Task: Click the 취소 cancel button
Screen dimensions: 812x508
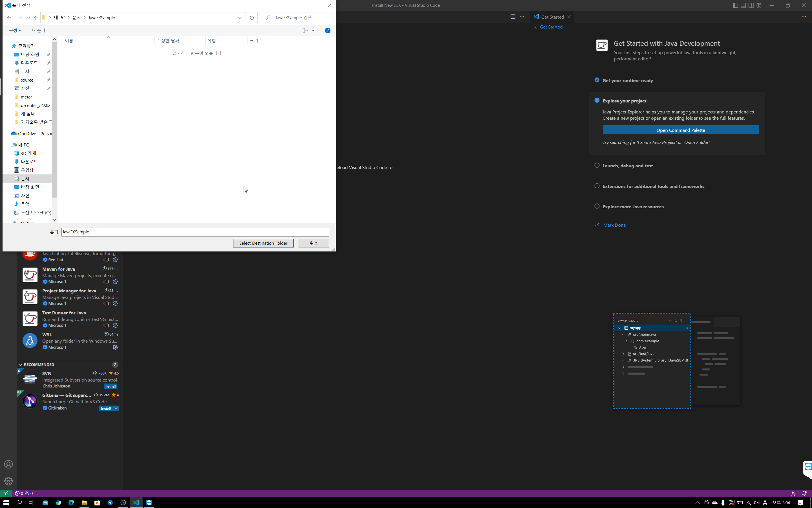Action: coord(314,243)
